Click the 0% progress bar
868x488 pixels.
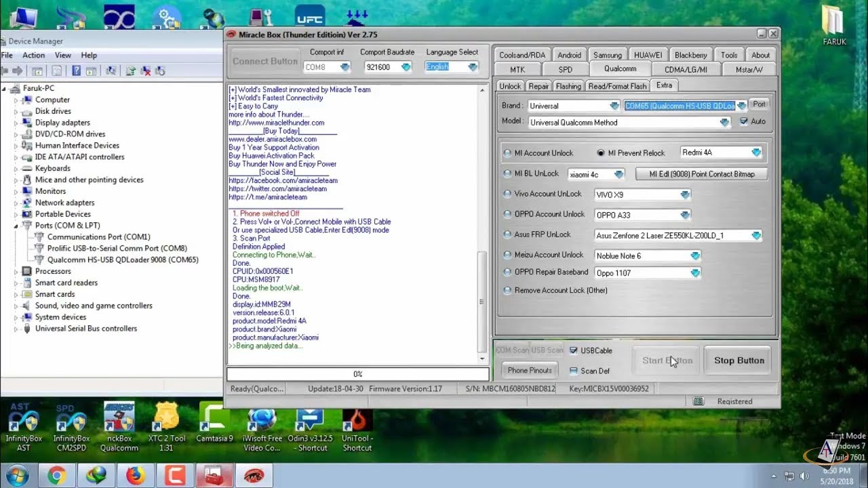tap(358, 374)
